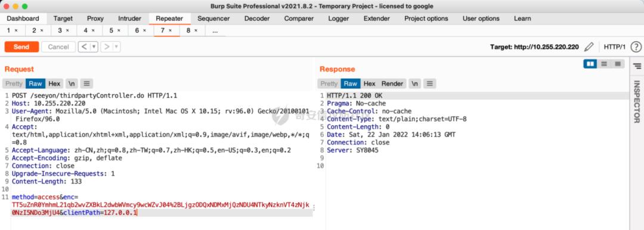The image size is (644, 230).
Task: Select combined tabbed layout icon
Action: tap(617, 64)
